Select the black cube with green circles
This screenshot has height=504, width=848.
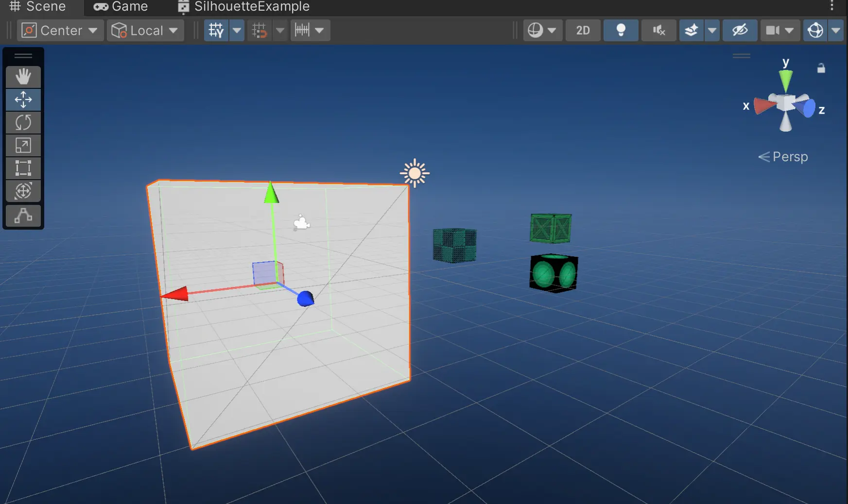(554, 273)
